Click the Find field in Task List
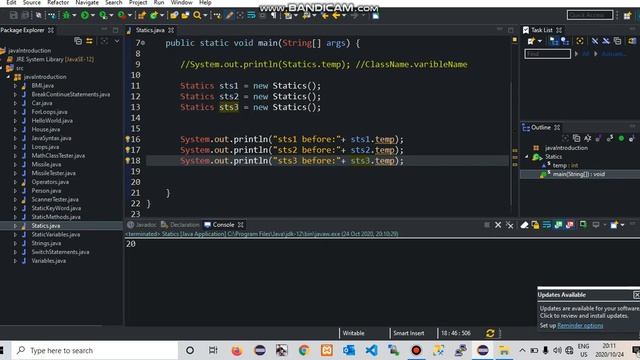Screen dimensions: 640x360 pyautogui.click(x=547, y=54)
